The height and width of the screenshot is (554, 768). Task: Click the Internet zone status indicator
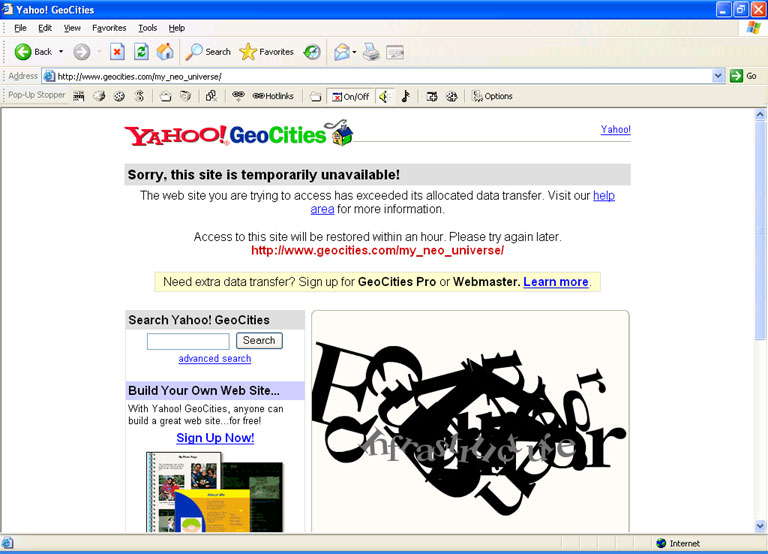coord(678,543)
